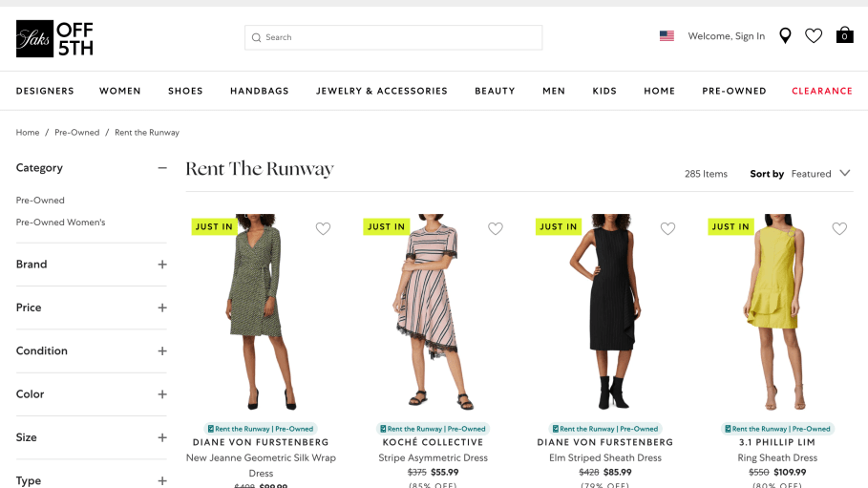Expand the Color filter
This screenshot has width=868, height=488.
pyautogui.click(x=161, y=393)
